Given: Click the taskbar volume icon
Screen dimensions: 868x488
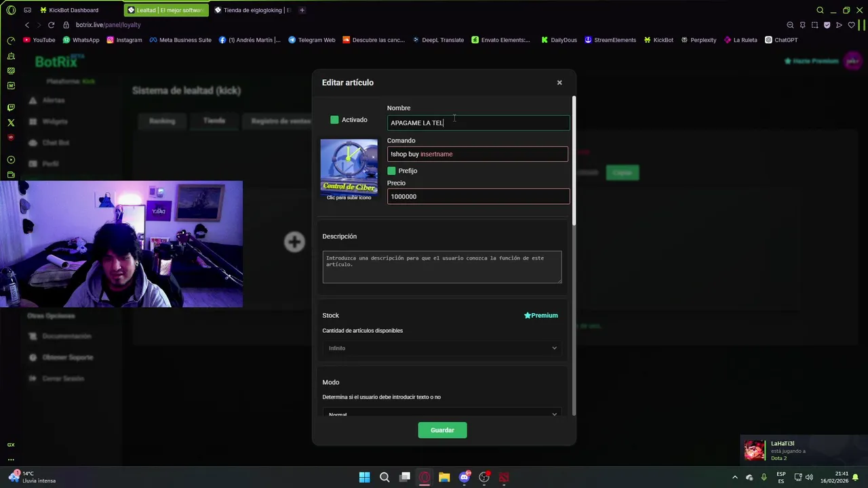Looking at the screenshot, I should click(810, 477).
